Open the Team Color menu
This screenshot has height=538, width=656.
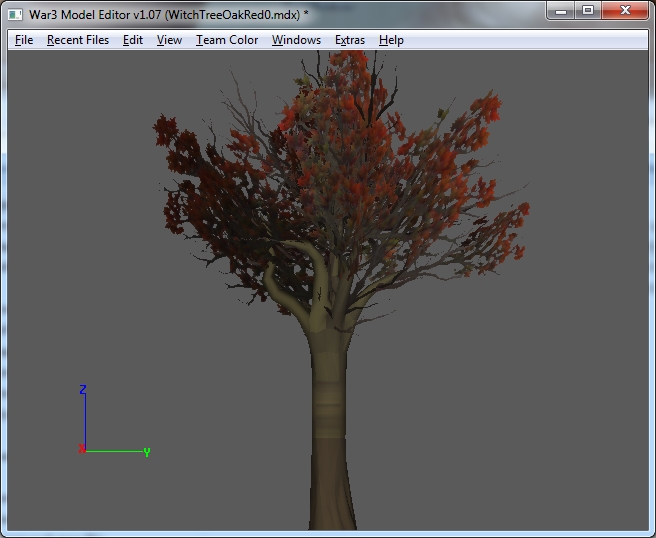click(227, 40)
